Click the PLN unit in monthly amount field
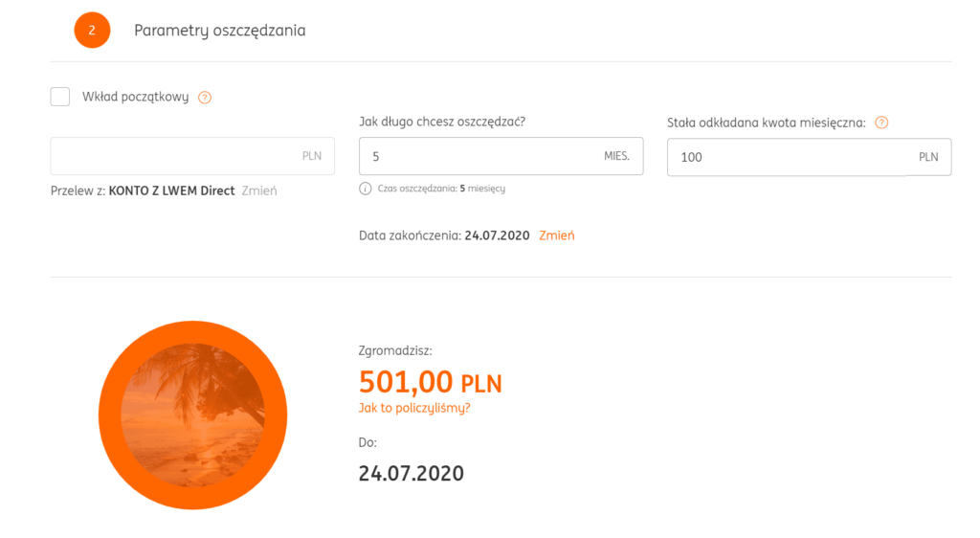This screenshot has height=538, width=980. tap(928, 157)
